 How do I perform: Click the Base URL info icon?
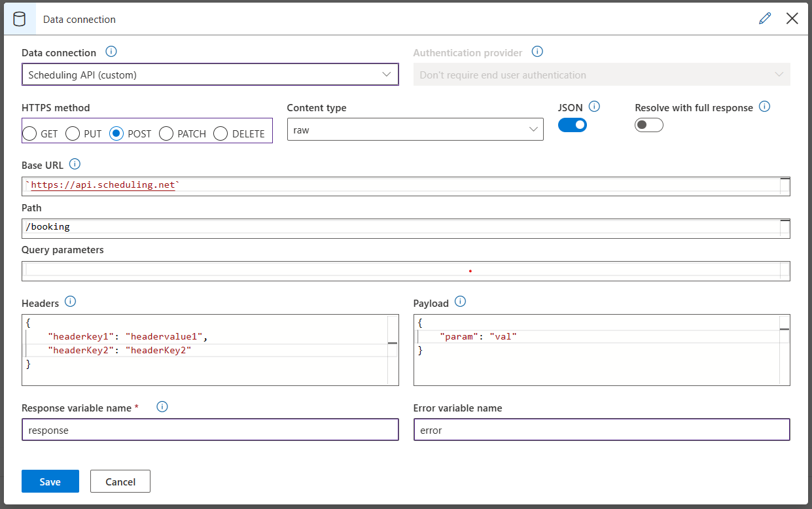[x=74, y=164]
